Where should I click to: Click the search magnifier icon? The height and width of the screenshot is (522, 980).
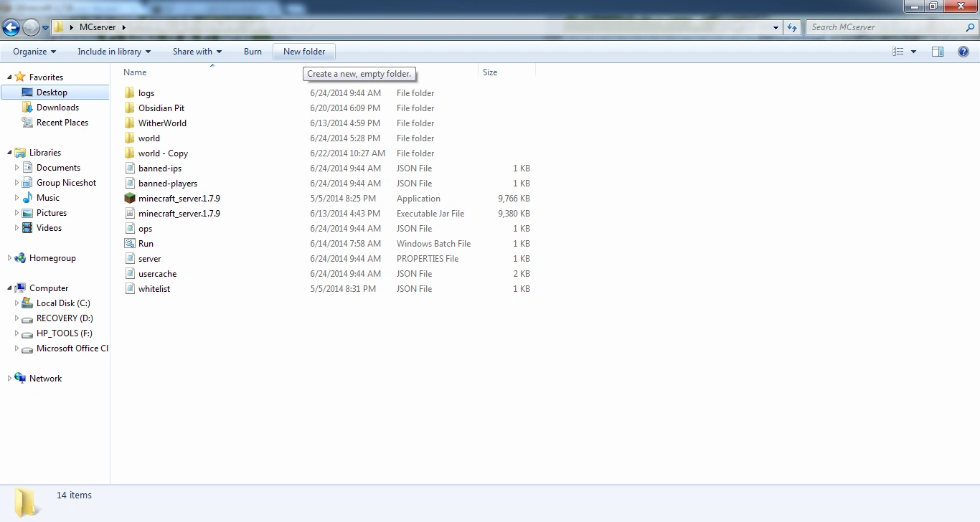[x=971, y=27]
